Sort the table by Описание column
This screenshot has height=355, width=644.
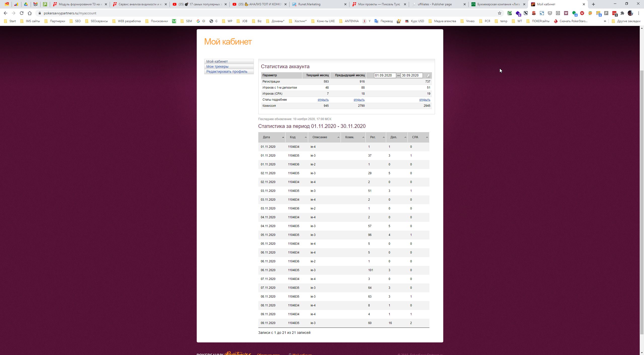325,137
